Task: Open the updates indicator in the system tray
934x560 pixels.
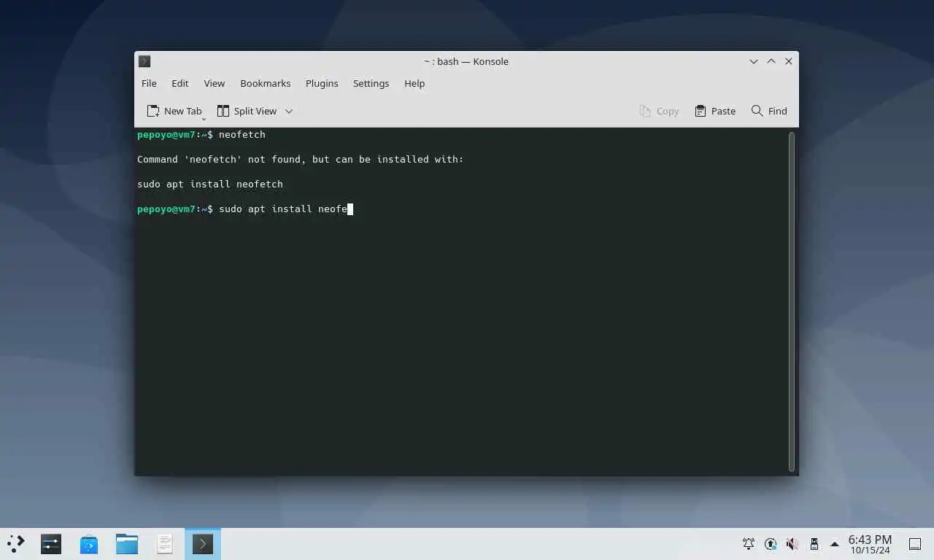Action: click(771, 543)
